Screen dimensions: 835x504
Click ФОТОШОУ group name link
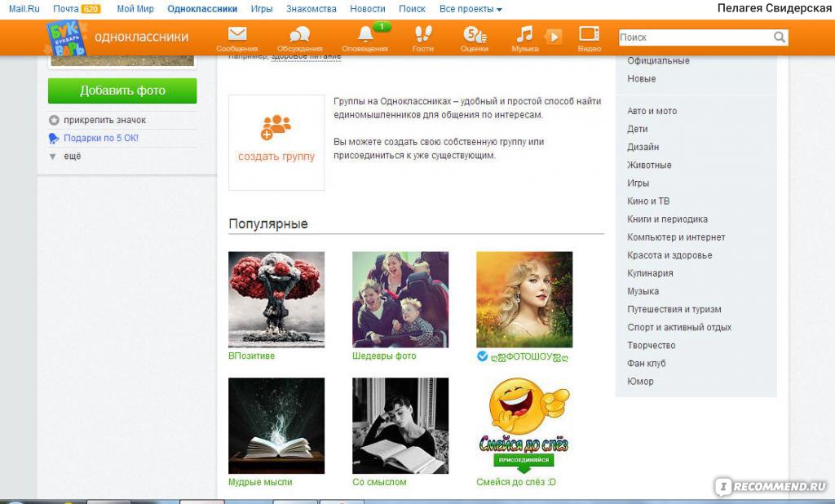pos(529,357)
